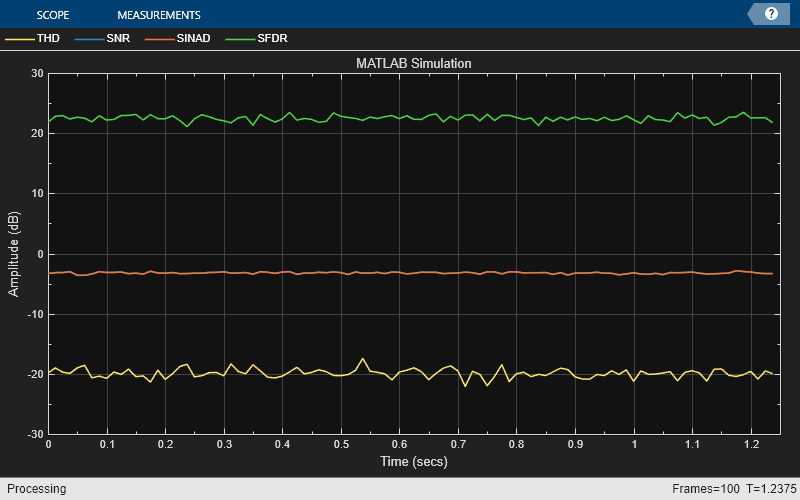
Task: Click the Amplitude (dB) axis label
Action: pos(13,254)
